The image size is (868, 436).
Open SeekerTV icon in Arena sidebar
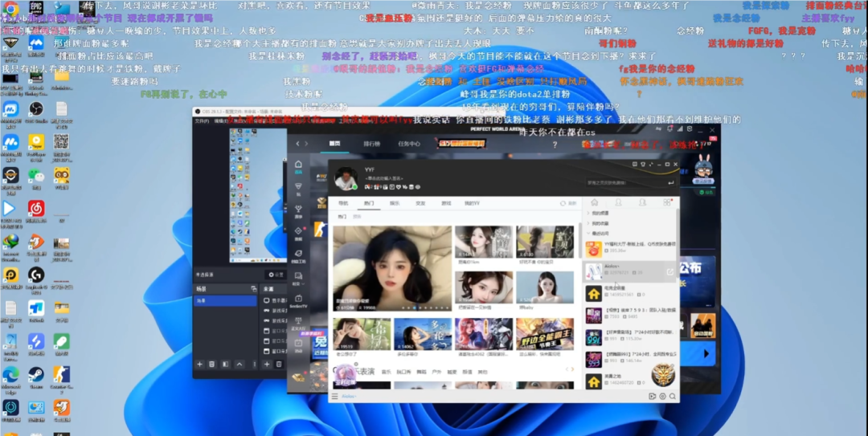pos(298,301)
